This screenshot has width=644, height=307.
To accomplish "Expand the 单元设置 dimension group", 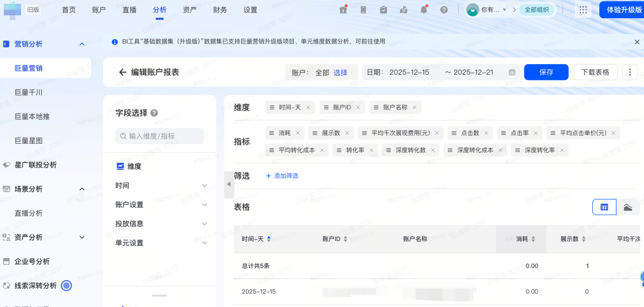I will click(204, 243).
